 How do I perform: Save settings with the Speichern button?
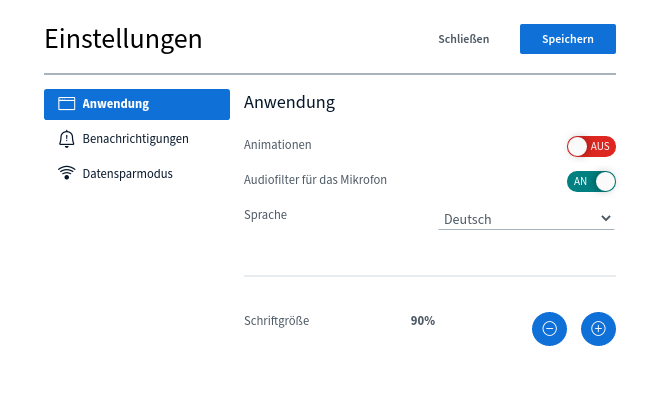[x=568, y=39]
